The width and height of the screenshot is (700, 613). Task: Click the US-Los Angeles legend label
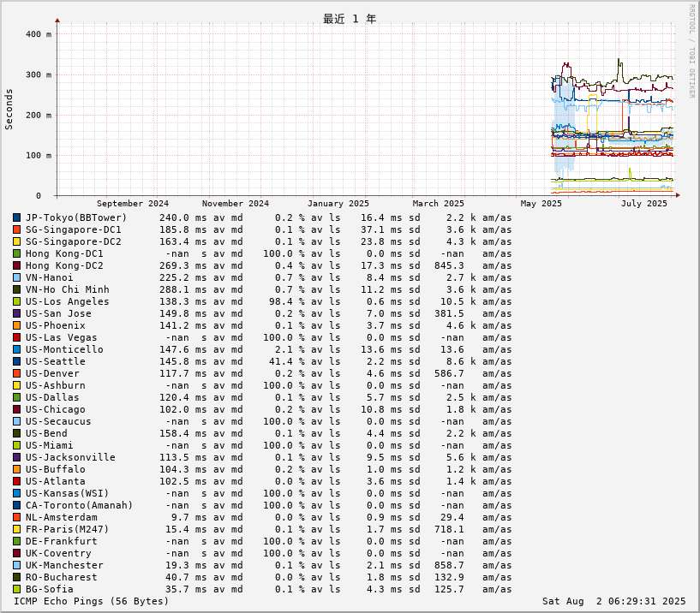point(68,301)
